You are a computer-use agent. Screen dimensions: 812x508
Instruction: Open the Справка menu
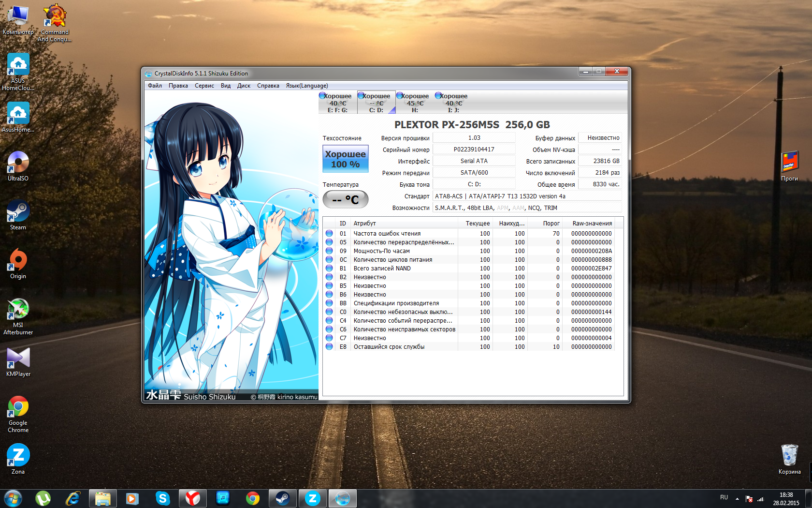(268, 86)
